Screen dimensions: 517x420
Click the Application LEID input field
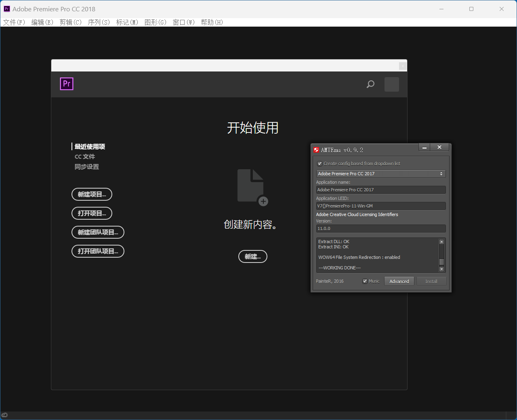[381, 206]
